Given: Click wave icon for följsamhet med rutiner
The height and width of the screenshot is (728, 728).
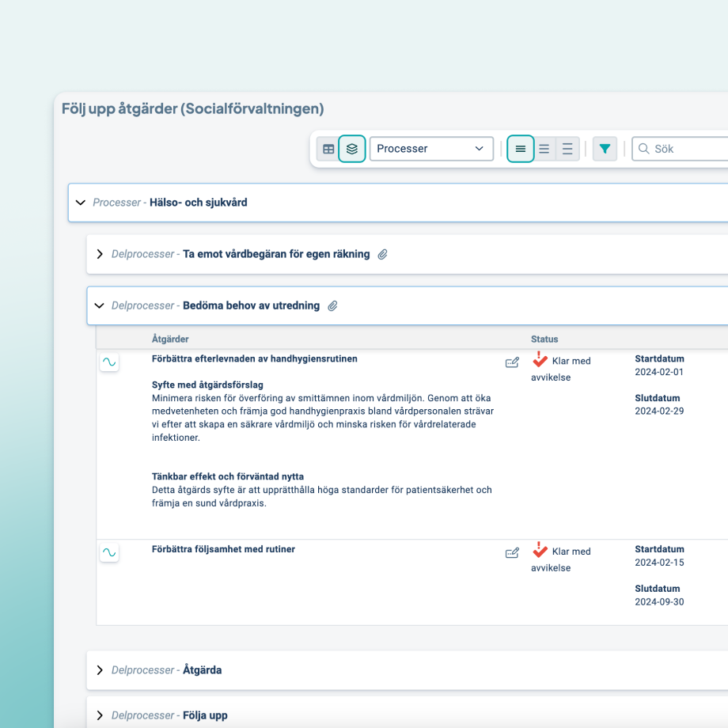Looking at the screenshot, I should tap(109, 553).
